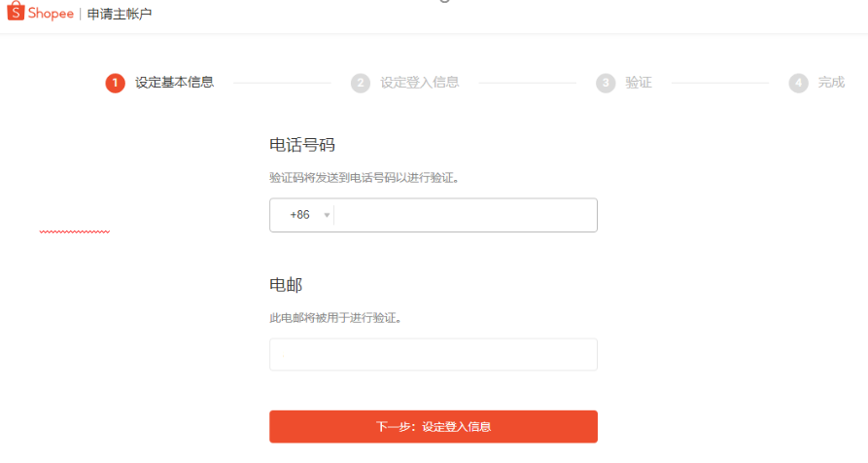The height and width of the screenshot is (463, 868).
Task: Go to the 设定登入信息 step label
Action: [420, 83]
